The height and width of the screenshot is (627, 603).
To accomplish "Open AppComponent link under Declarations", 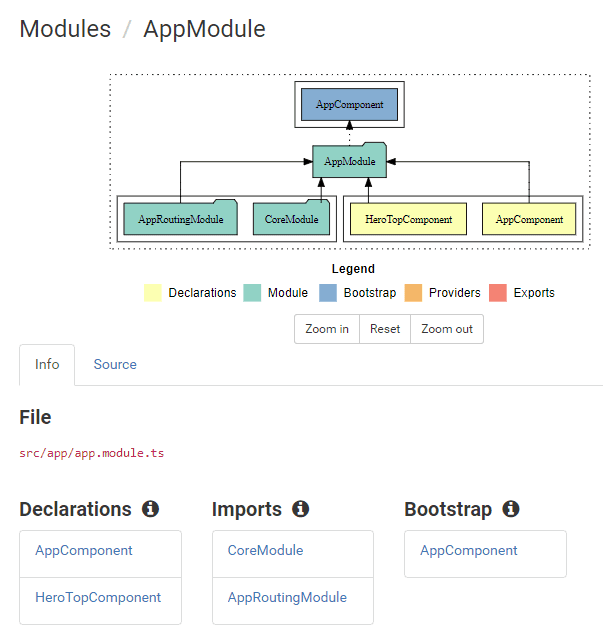I will [x=84, y=550].
